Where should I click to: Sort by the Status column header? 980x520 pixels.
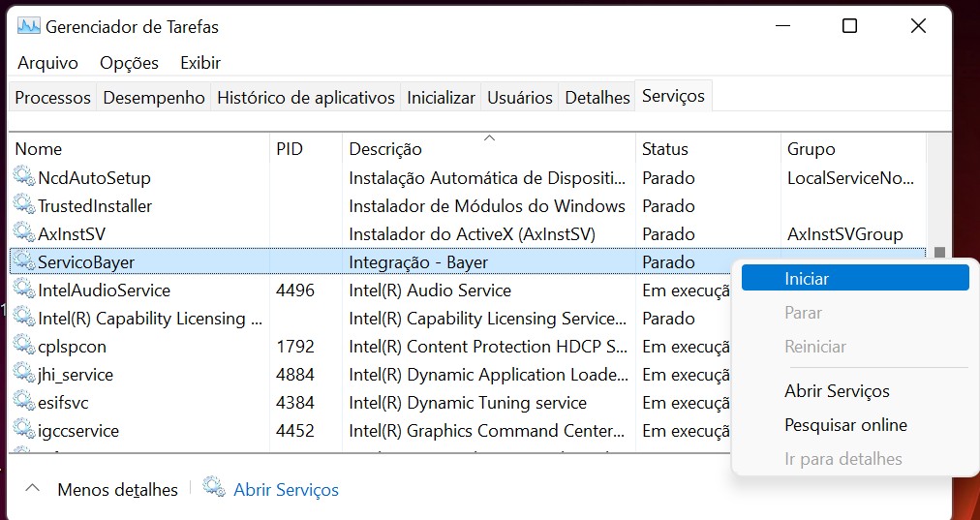pyautogui.click(x=708, y=149)
